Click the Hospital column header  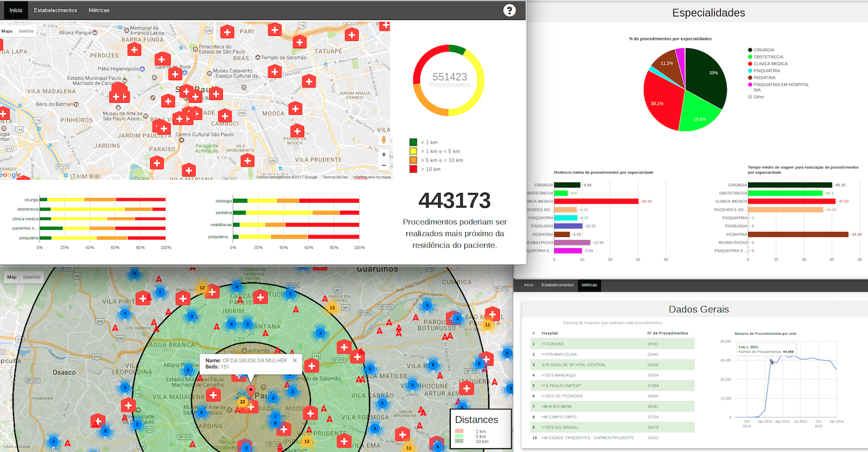550,333
